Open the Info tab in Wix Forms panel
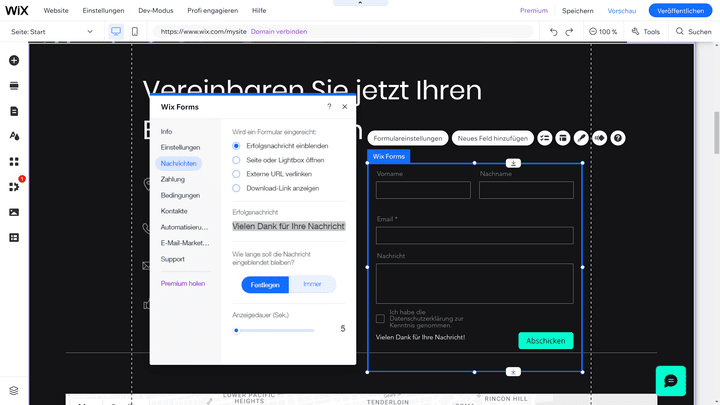 [166, 131]
